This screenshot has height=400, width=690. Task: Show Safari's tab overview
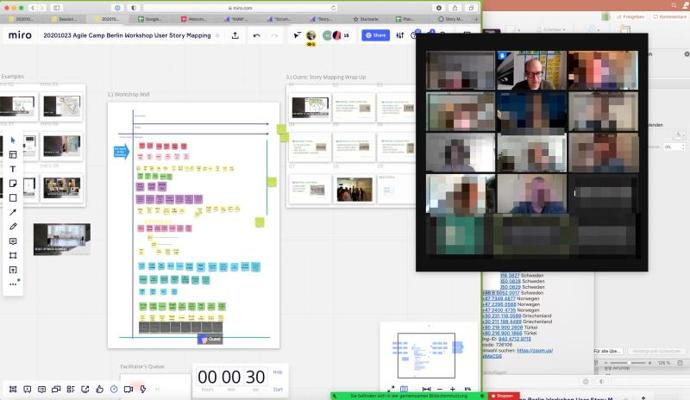point(471,8)
